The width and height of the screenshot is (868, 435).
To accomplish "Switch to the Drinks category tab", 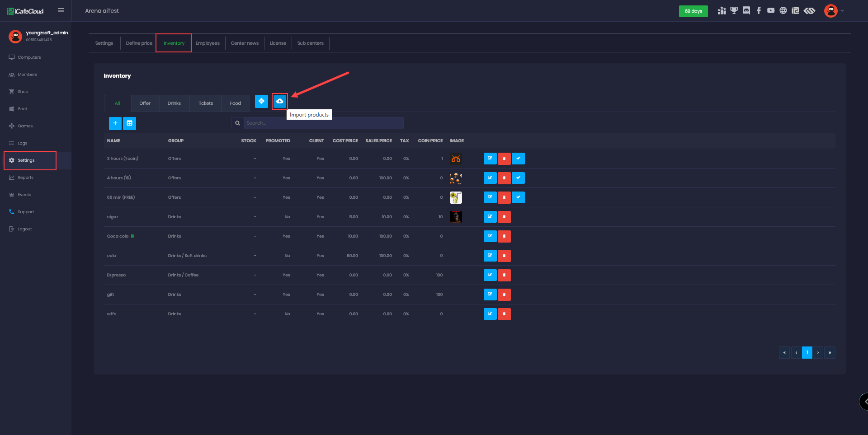I will [174, 103].
